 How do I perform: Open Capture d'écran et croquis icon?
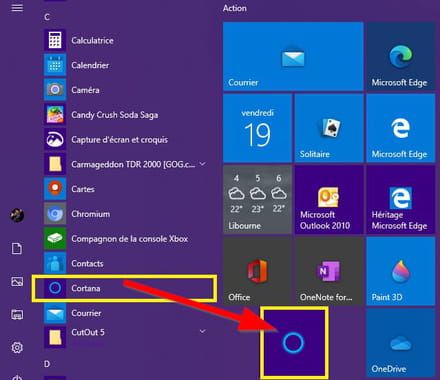[55, 139]
